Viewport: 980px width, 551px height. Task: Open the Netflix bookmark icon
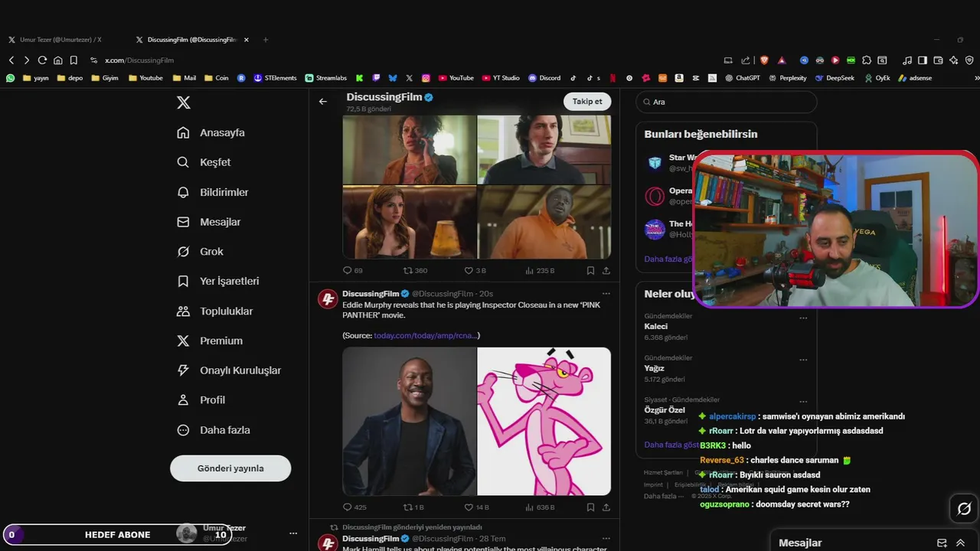(613, 78)
